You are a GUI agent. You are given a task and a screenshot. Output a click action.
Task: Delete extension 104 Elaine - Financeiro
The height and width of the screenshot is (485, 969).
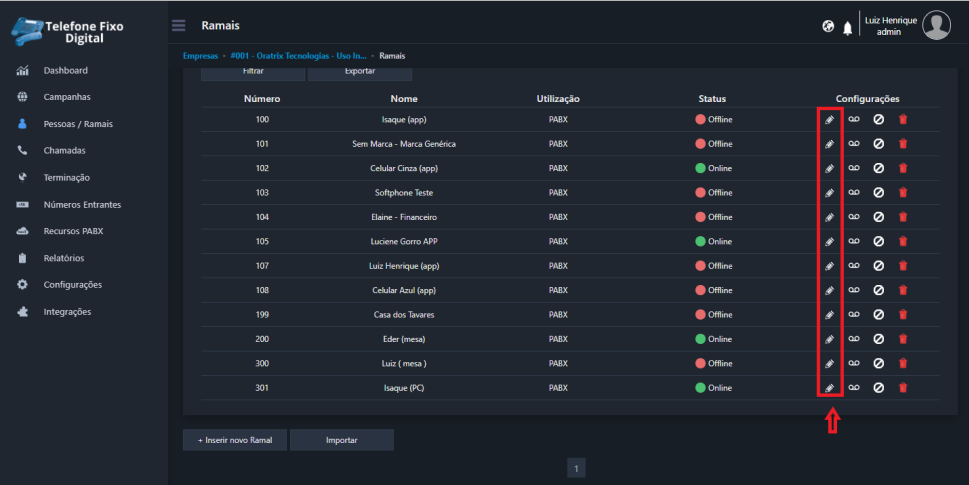coord(903,217)
